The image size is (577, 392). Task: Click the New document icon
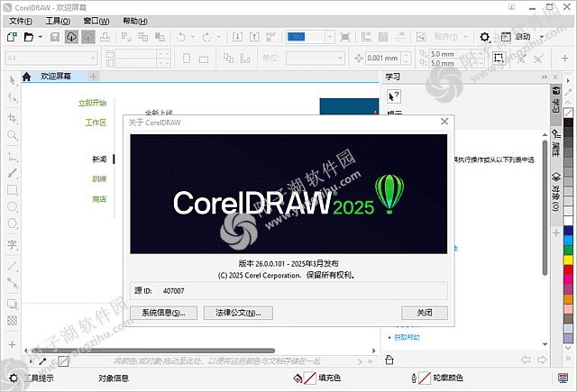[x=12, y=37]
